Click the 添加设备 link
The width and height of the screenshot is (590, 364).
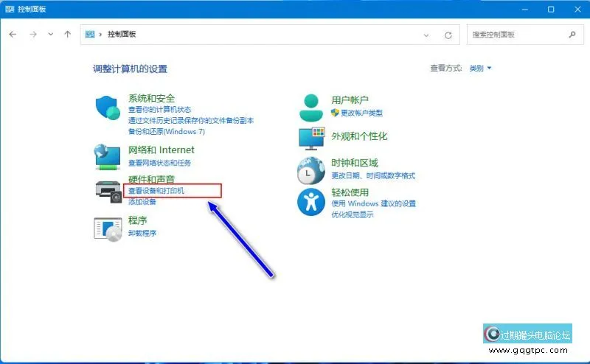coord(142,202)
